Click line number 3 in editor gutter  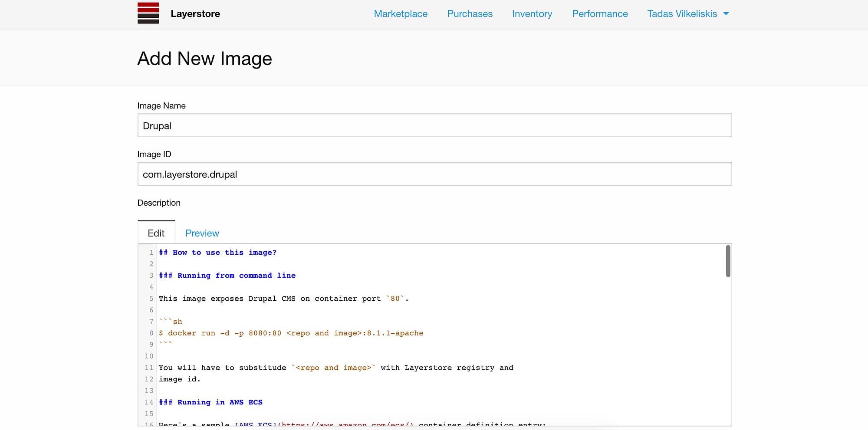click(151, 276)
